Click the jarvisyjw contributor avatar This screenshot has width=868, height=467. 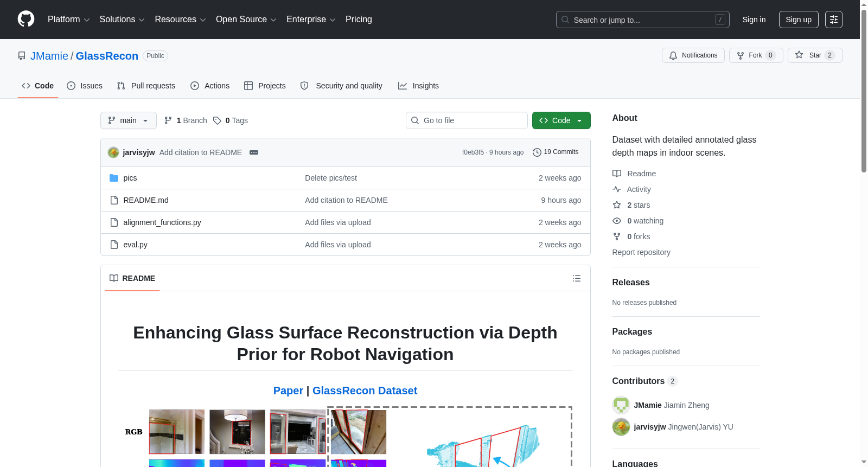pyautogui.click(x=621, y=427)
